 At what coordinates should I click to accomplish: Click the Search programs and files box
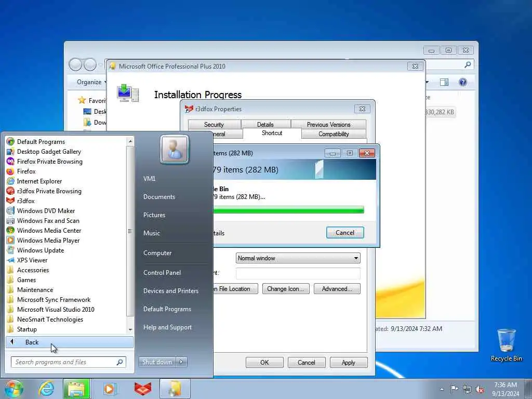[69, 362]
